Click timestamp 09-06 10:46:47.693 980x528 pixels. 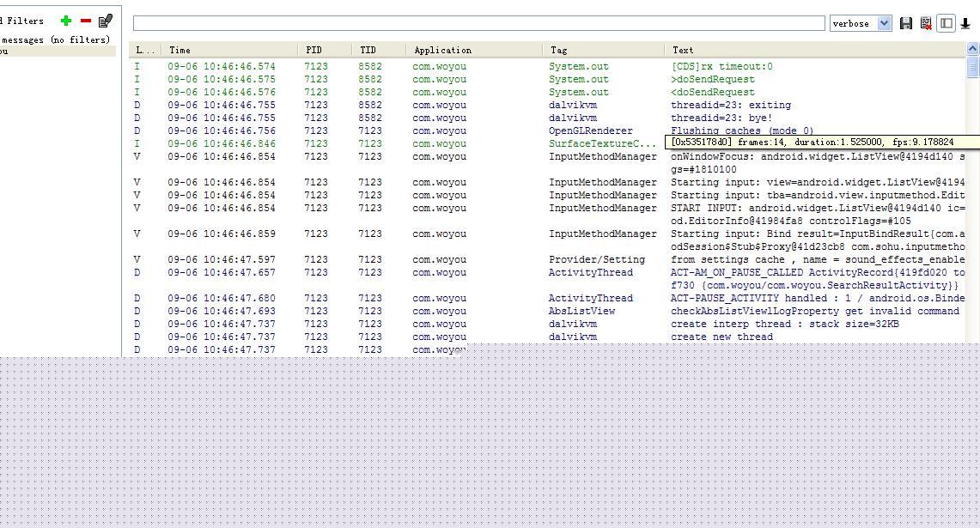click(x=222, y=311)
